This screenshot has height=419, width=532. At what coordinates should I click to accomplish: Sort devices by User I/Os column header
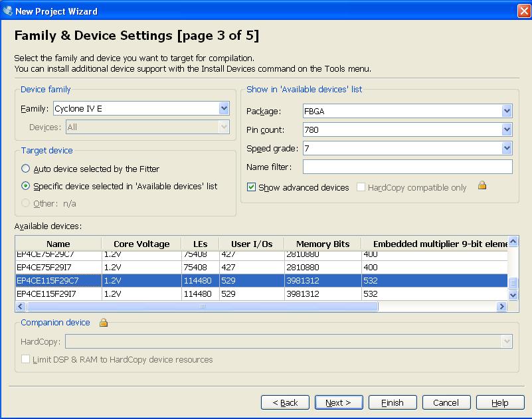252,244
